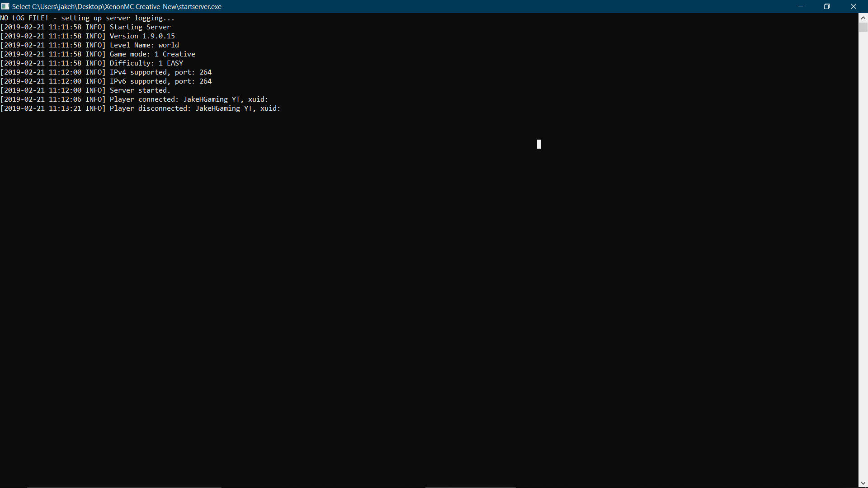The width and height of the screenshot is (868, 488).
Task: Click the 'Server started.' log line
Action: 140,90
